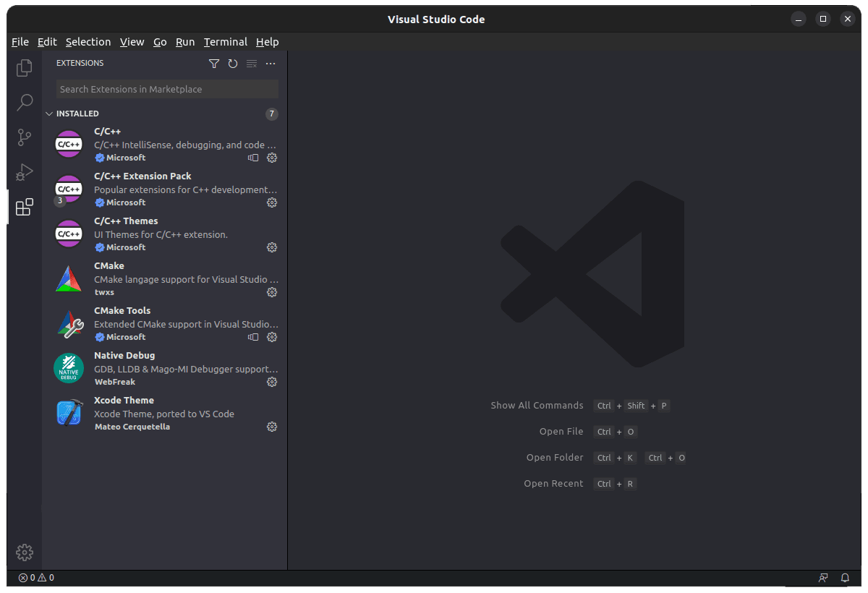Open the Source Control view
Image resolution: width=868 pixels, height=593 pixels.
[24, 137]
